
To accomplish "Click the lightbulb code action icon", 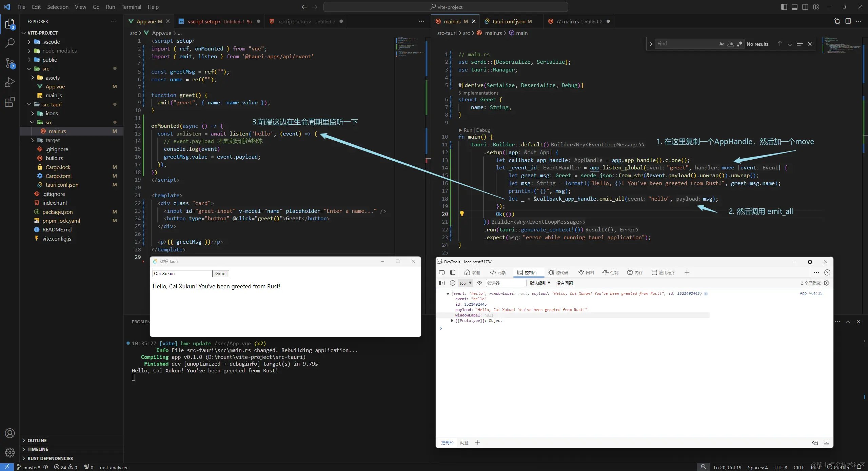I will [x=461, y=213].
